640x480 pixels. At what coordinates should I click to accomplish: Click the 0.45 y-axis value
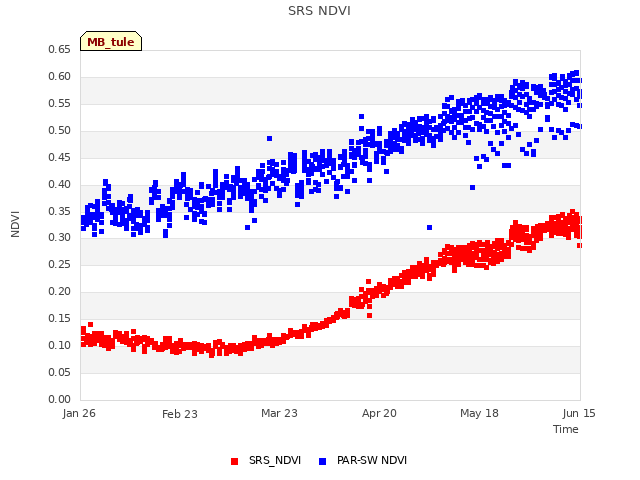click(x=59, y=157)
